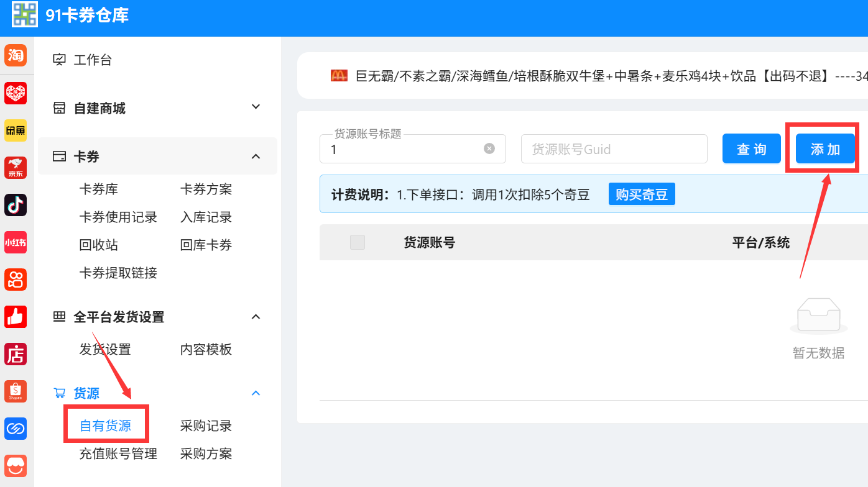
Task: Open 充值账号管理 in the menu
Action: click(118, 454)
